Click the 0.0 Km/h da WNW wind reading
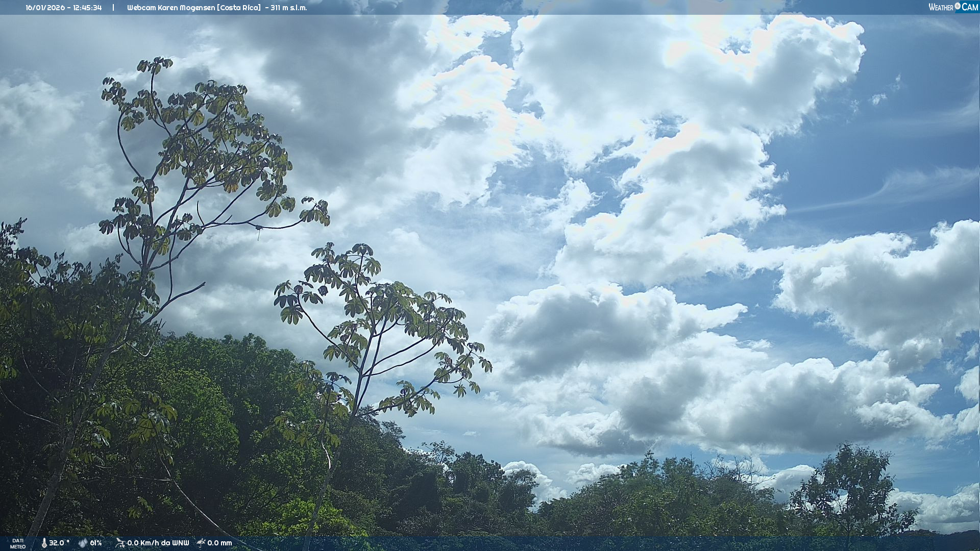 (158, 543)
